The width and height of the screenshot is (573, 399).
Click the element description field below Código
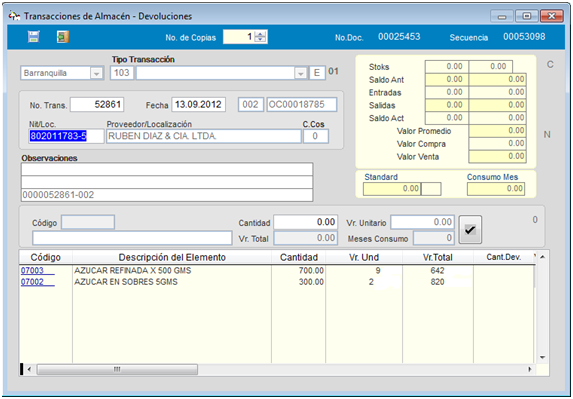(x=132, y=238)
